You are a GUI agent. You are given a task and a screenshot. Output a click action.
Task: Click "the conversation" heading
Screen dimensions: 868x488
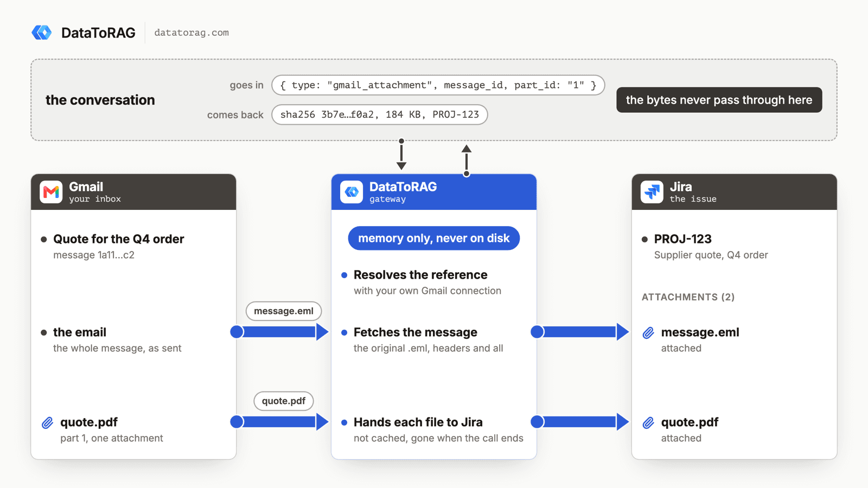click(x=100, y=100)
